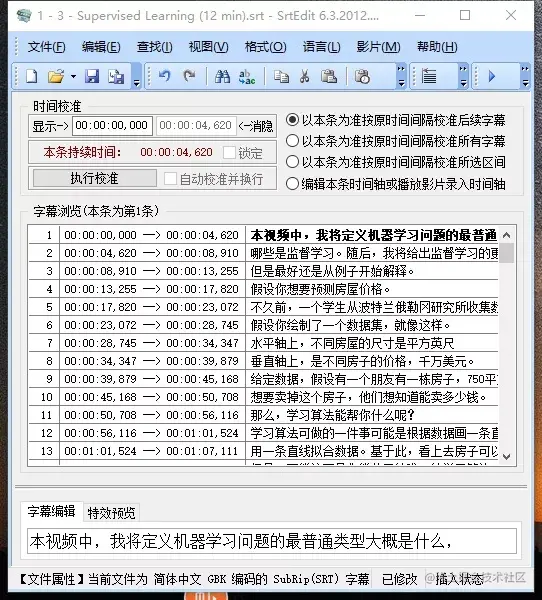The height and width of the screenshot is (600, 542).
Task: Expand the open-file dropdown arrow
Action: tap(73, 77)
